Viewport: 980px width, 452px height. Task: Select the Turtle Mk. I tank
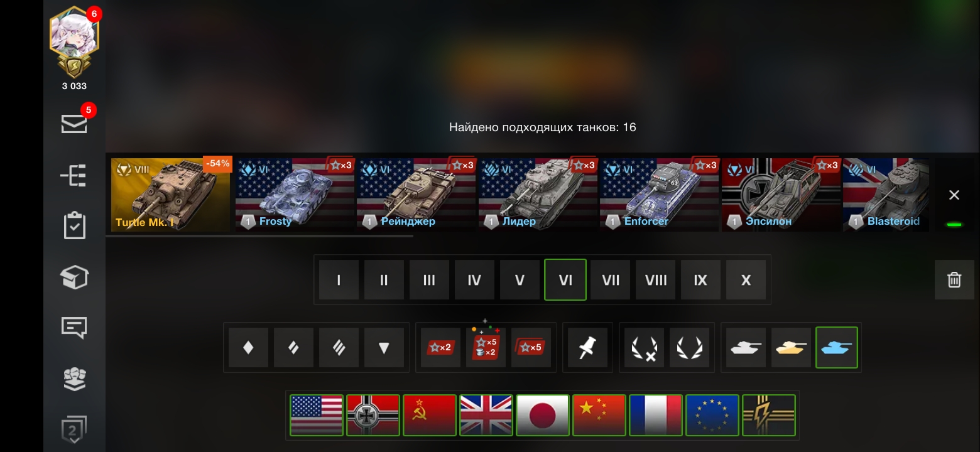tap(171, 195)
